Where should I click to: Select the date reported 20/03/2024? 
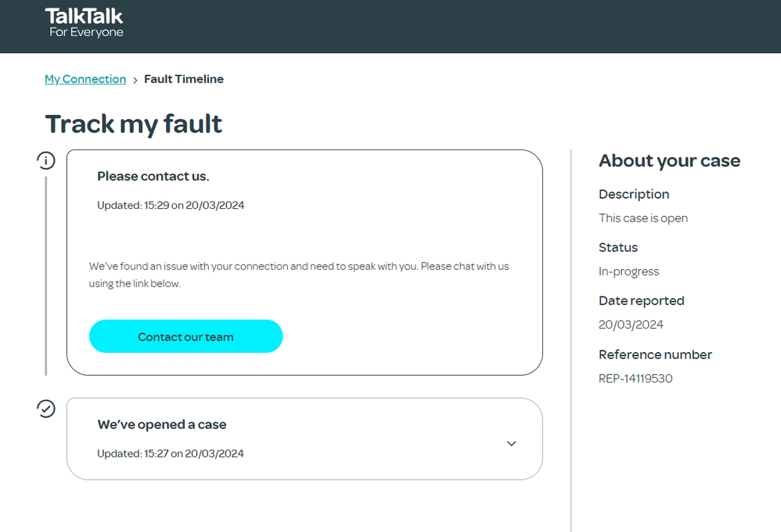(632, 324)
